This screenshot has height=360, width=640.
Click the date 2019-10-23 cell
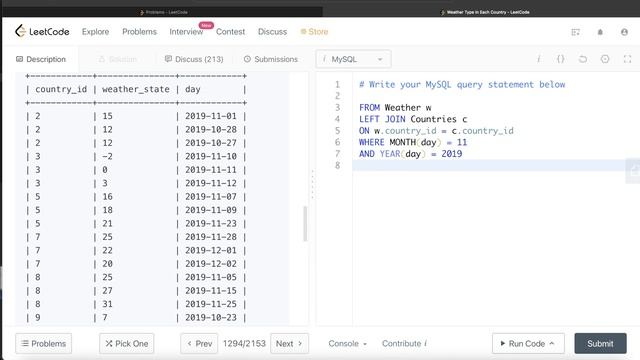click(211, 317)
